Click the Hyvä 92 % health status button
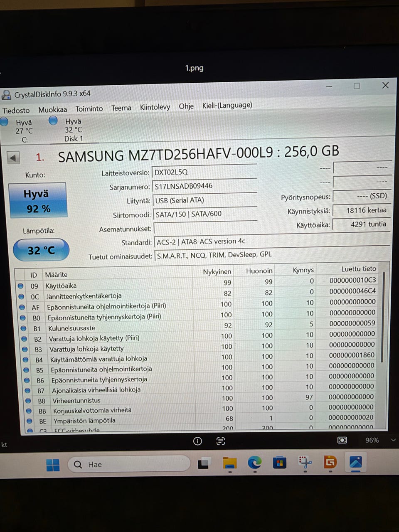 (38, 200)
